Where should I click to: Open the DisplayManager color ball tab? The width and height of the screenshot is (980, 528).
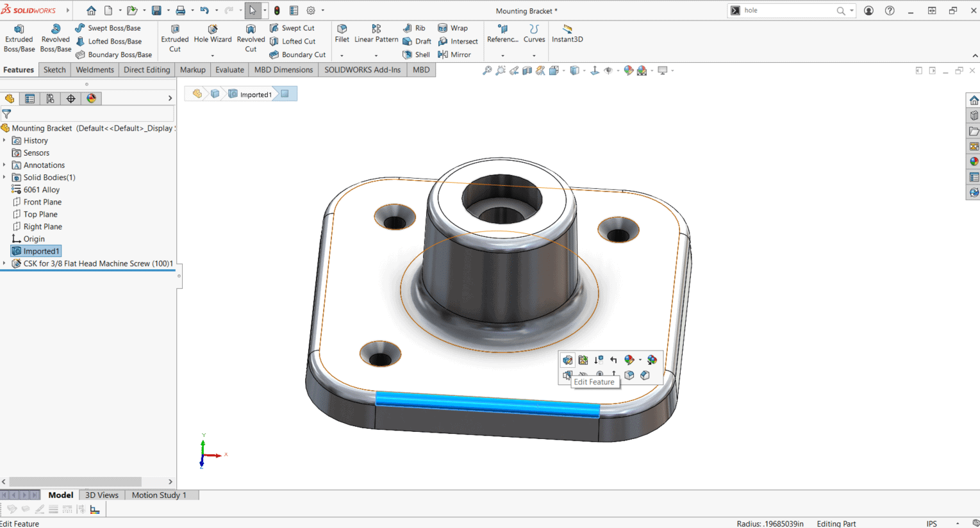pos(92,99)
